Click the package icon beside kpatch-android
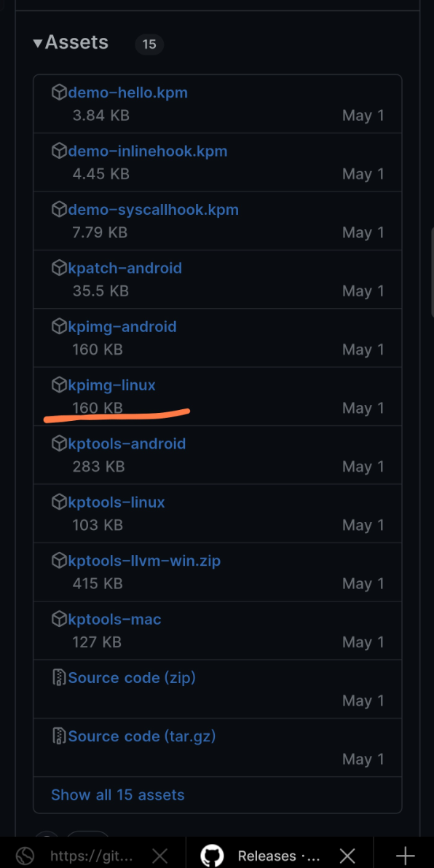This screenshot has width=434, height=868. (x=59, y=269)
